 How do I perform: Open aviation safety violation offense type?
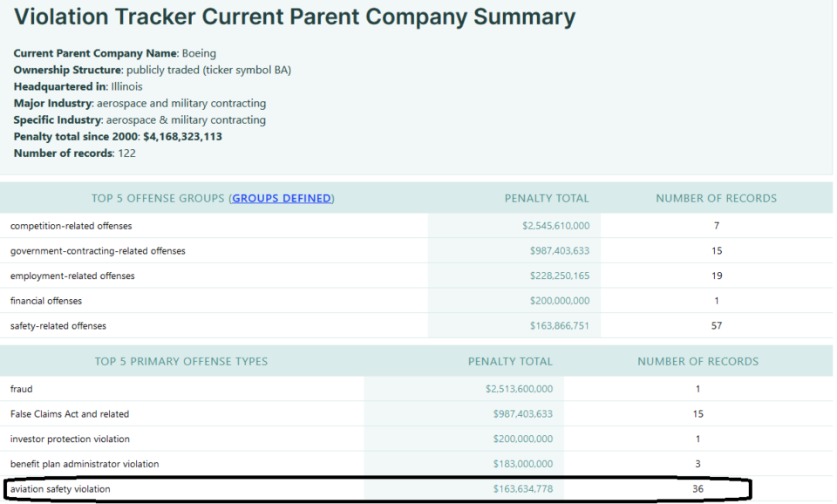tap(60, 489)
